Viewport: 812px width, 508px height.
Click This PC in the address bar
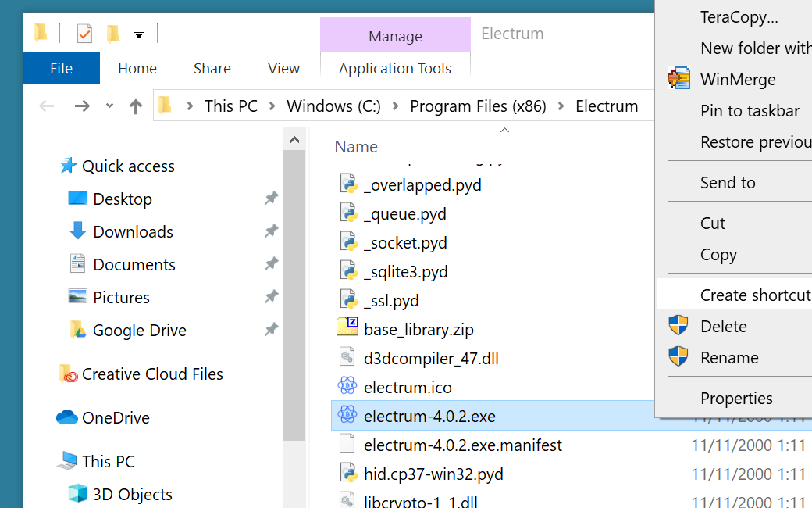[x=231, y=106]
